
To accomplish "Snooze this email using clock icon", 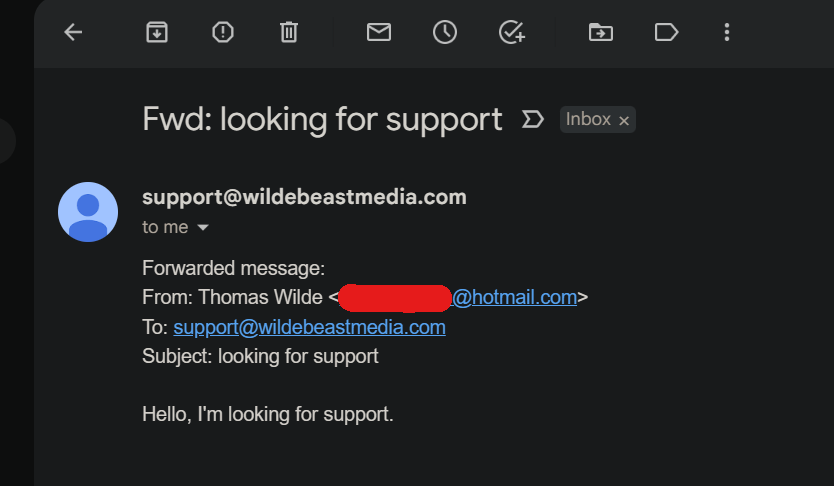I will click(444, 33).
